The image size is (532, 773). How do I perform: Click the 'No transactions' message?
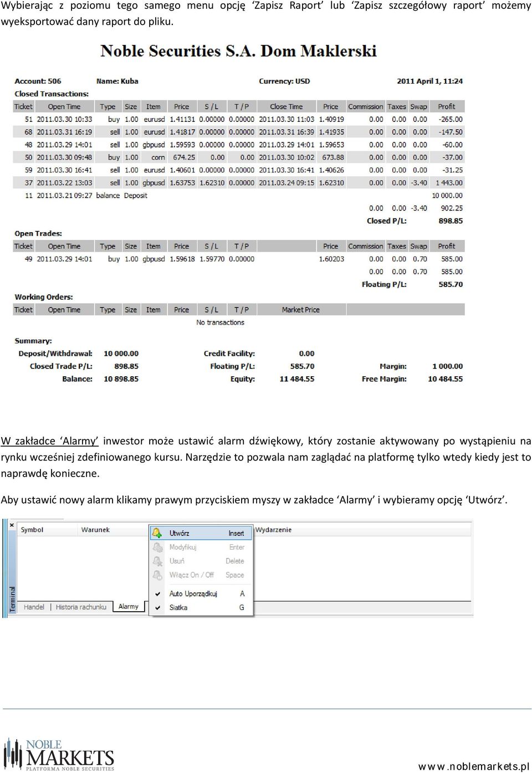[220, 322]
